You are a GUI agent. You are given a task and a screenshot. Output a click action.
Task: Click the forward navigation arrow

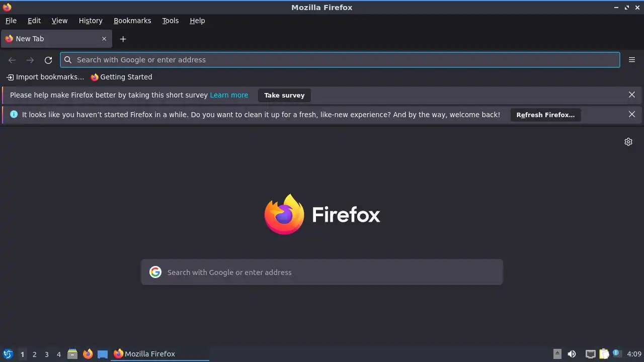(30, 60)
